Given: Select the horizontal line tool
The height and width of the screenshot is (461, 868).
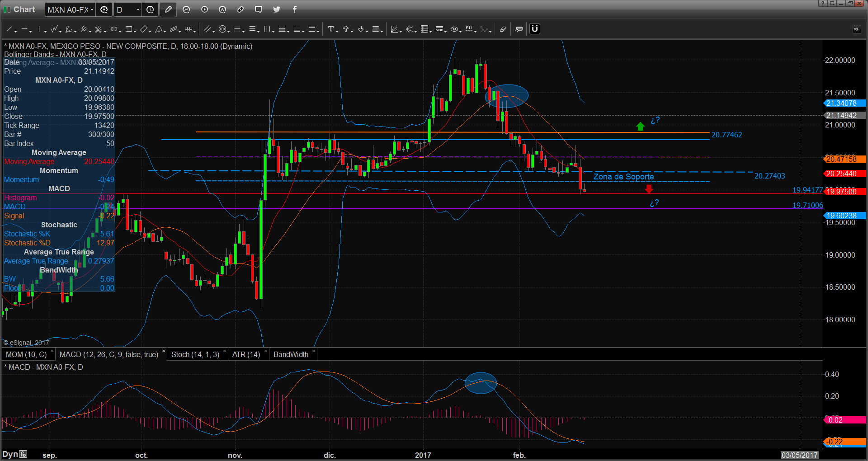Looking at the screenshot, I should pos(24,29).
